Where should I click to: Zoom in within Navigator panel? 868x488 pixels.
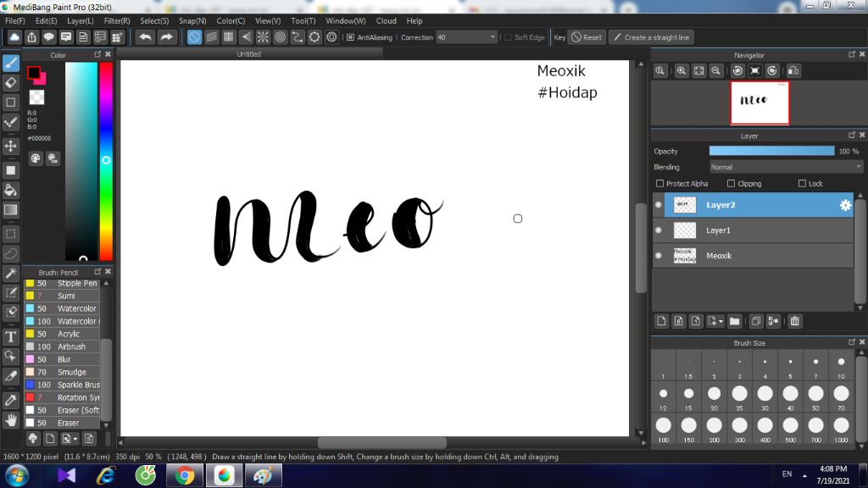tap(682, 71)
